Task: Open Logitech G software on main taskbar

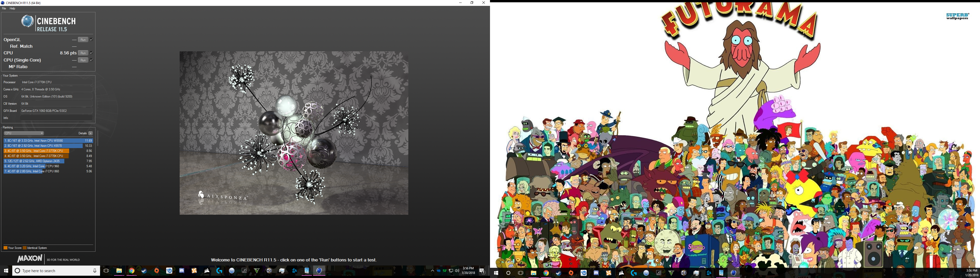Action: tap(219, 271)
